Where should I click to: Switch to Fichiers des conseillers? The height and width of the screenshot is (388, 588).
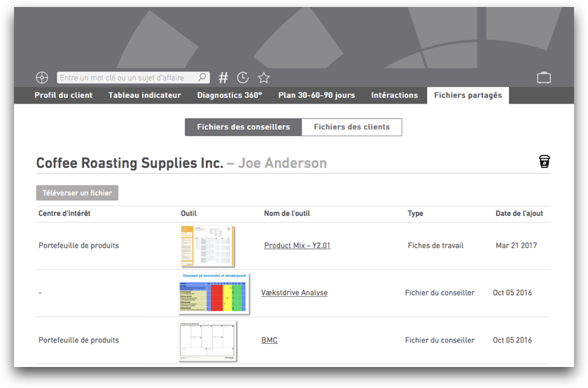pyautogui.click(x=244, y=127)
